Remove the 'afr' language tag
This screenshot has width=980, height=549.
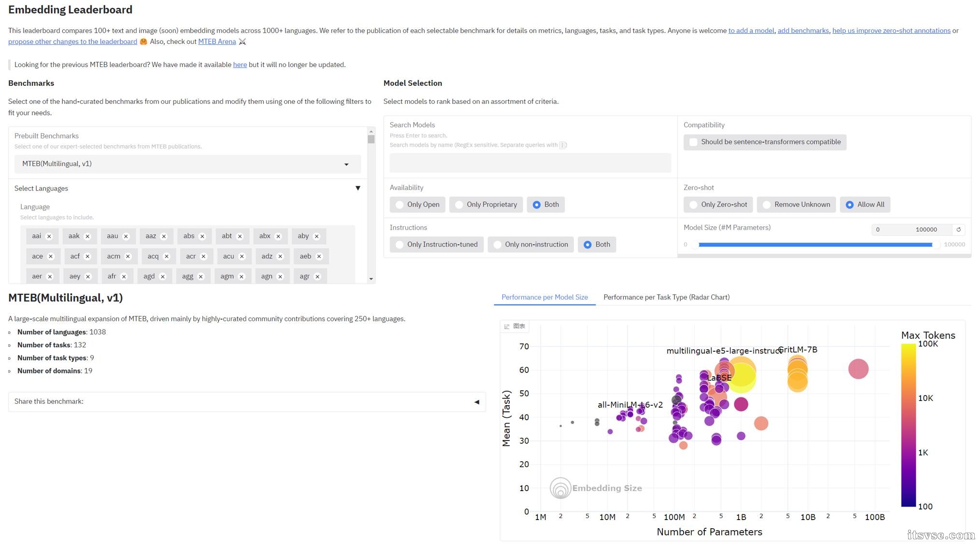124,277
